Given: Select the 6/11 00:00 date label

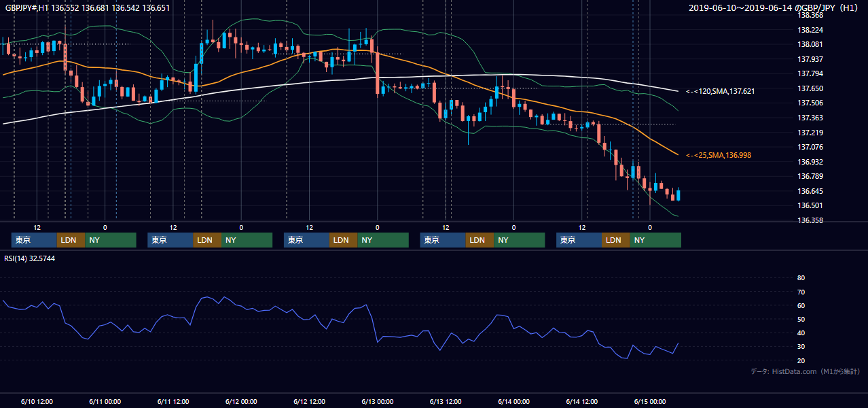Looking at the screenshot, I should [105, 402].
